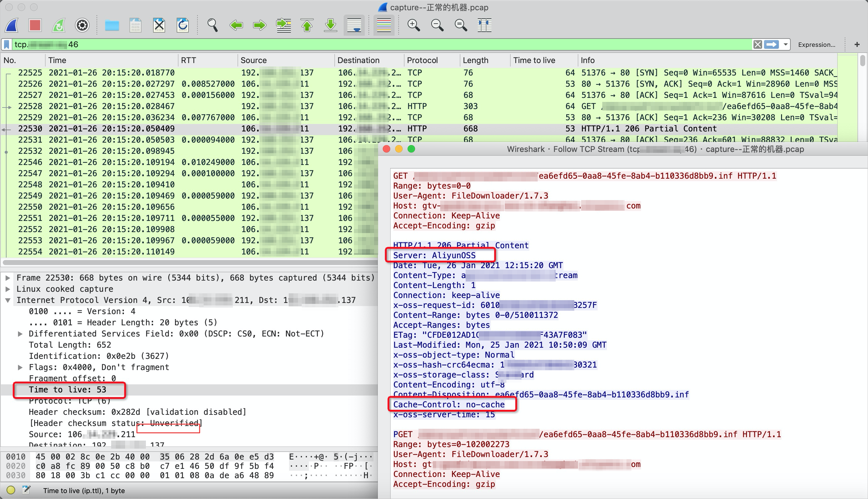Click the stop capture red square icon

(35, 25)
